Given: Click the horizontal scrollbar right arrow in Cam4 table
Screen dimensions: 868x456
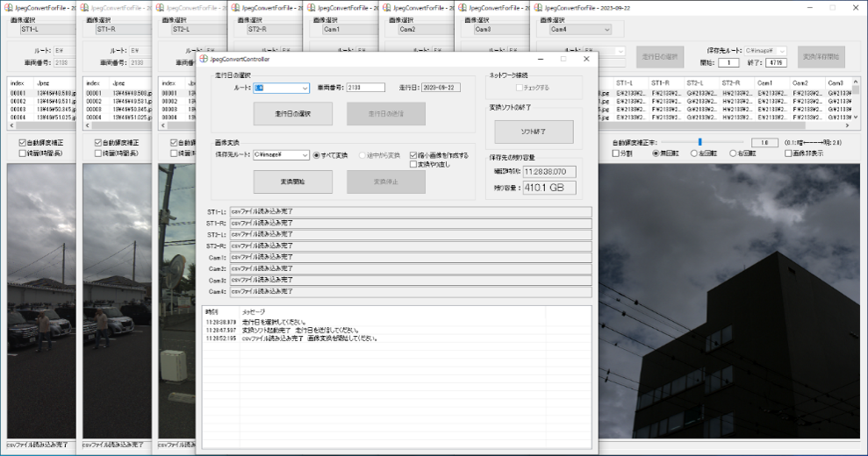Looking at the screenshot, I should pos(848,125).
